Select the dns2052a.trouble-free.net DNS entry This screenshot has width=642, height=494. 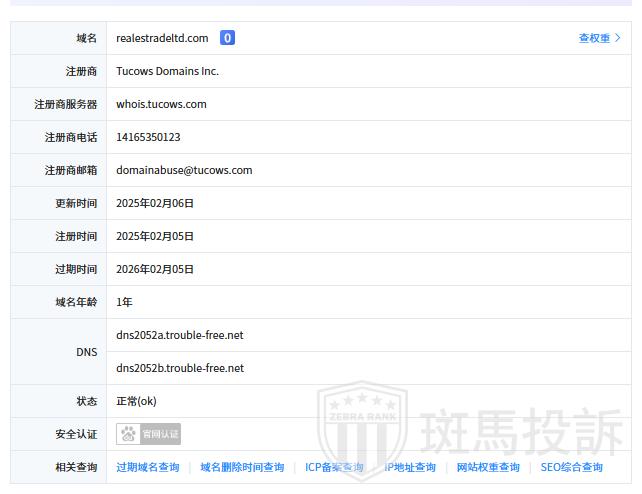point(180,335)
